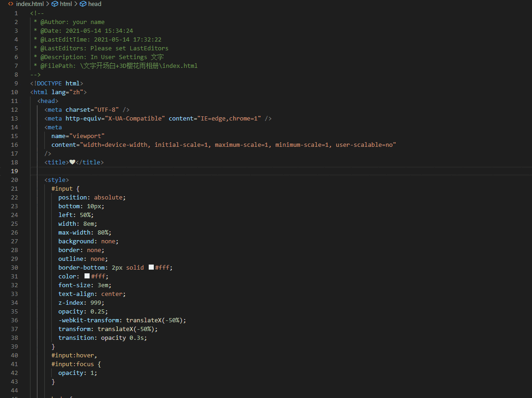Screen dimensions: 532x398
Task: Click the '@Author: your name' comment text
Action: pyautogui.click(x=72, y=22)
